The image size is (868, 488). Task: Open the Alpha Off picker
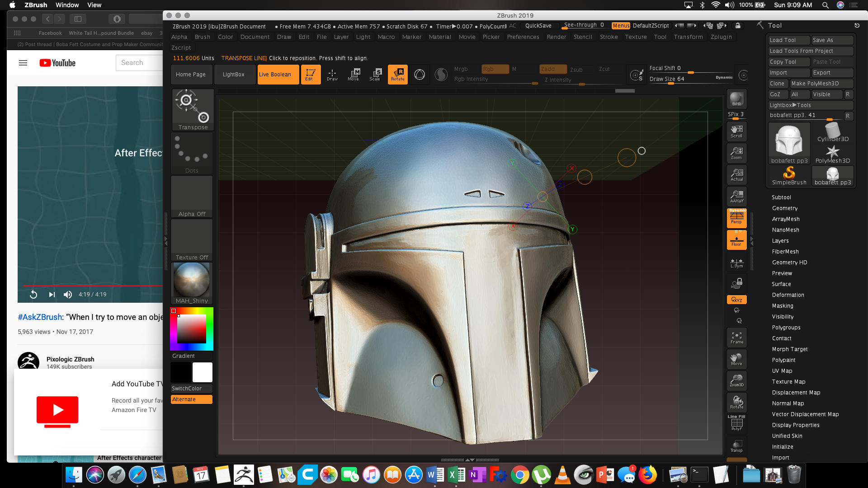click(192, 197)
